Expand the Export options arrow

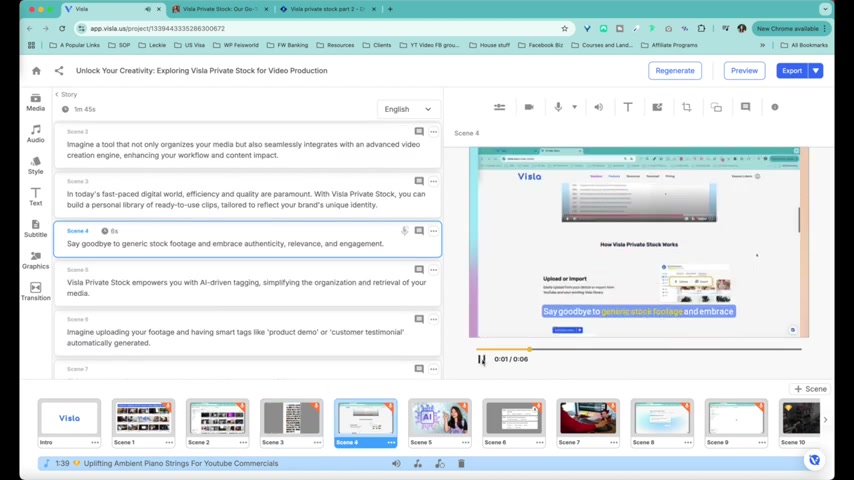(x=816, y=71)
